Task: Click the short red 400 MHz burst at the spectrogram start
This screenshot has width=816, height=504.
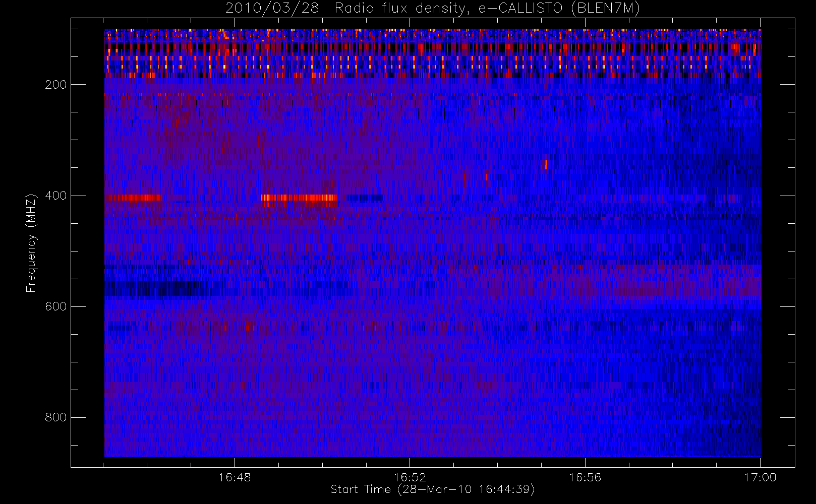Action: click(x=134, y=198)
